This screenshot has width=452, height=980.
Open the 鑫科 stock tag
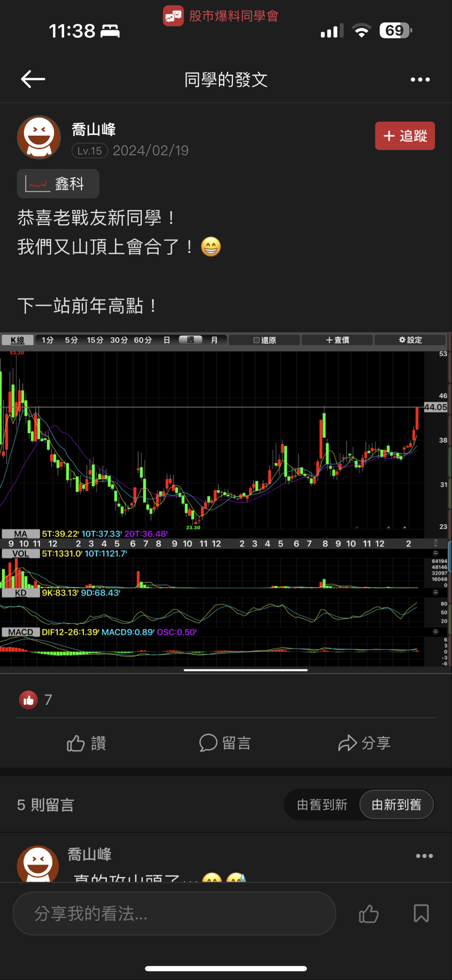pyautogui.click(x=58, y=184)
